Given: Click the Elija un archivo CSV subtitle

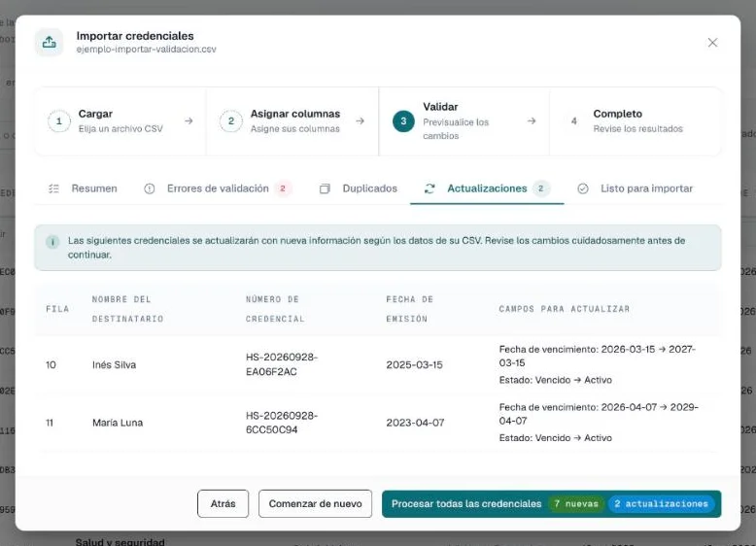Looking at the screenshot, I should pos(120,128).
